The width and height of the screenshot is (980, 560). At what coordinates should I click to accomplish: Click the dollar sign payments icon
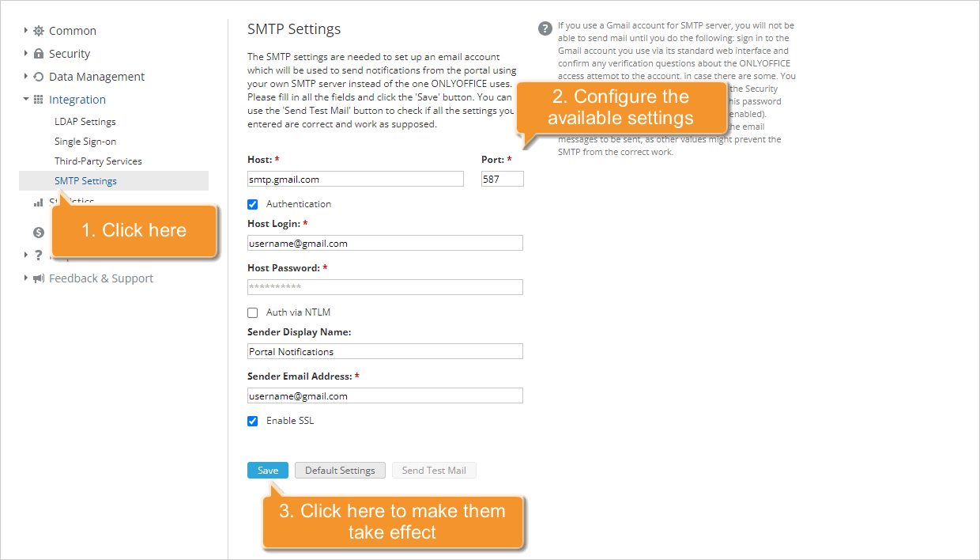(x=39, y=233)
